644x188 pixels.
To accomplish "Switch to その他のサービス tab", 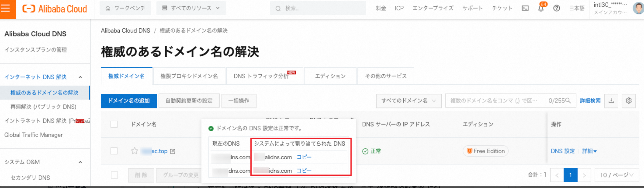I will [386, 76].
